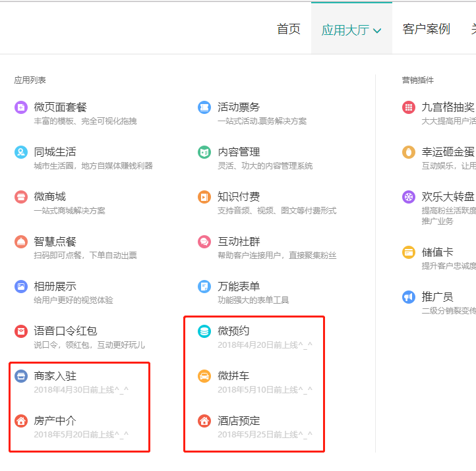Click the 微商城 shop icon

tap(21, 197)
